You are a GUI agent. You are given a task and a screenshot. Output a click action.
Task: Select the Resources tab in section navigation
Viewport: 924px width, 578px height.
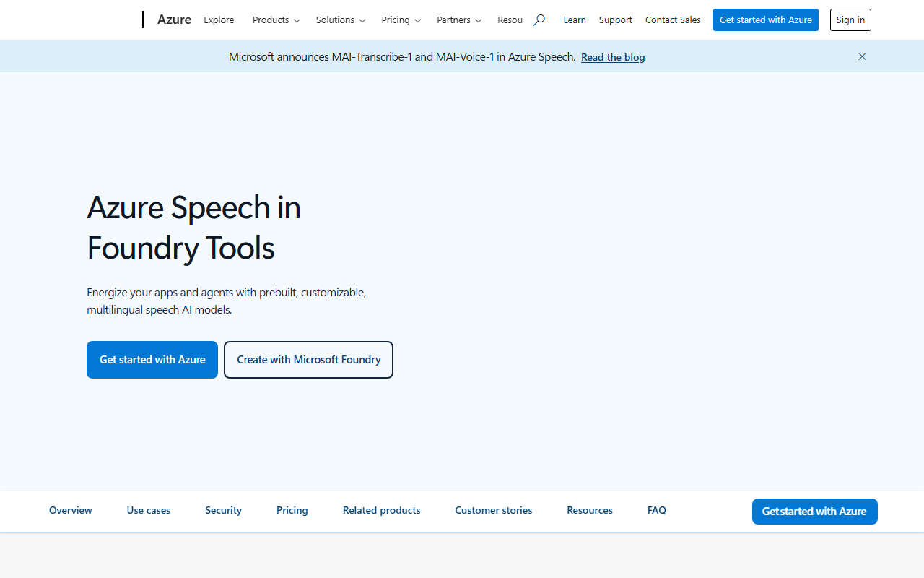(590, 510)
